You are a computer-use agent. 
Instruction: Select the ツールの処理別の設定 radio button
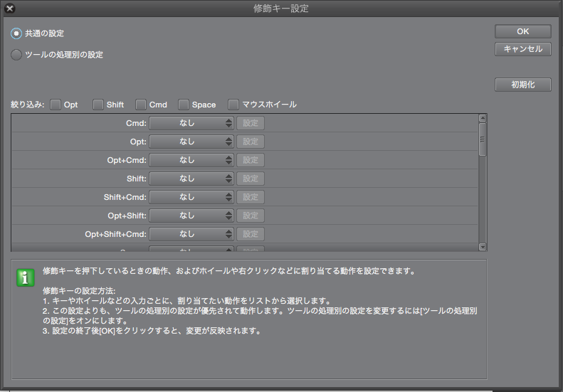16,54
